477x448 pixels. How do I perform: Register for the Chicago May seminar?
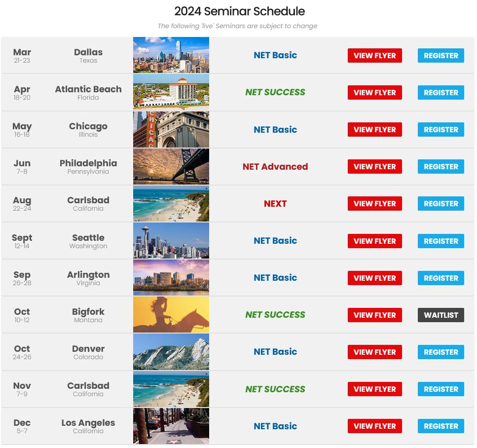pos(441,130)
